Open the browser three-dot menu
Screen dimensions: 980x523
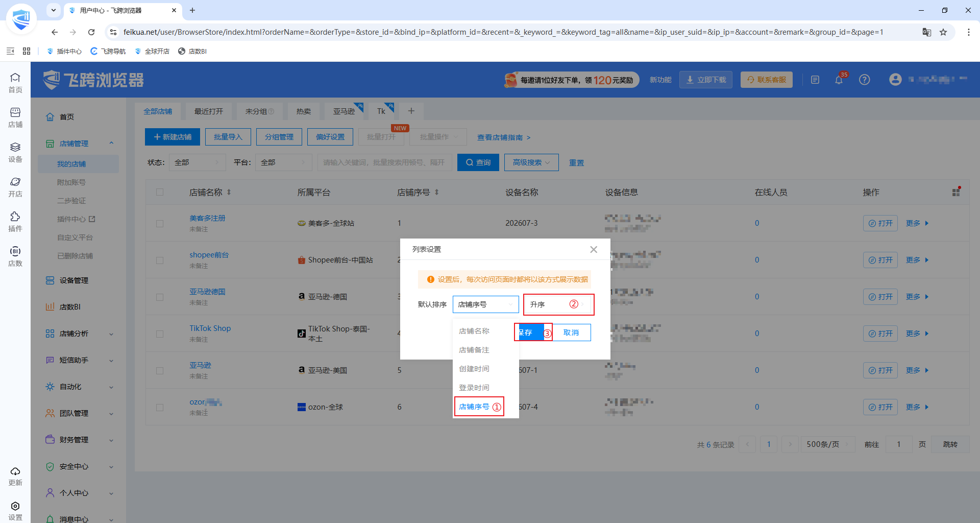tap(969, 32)
